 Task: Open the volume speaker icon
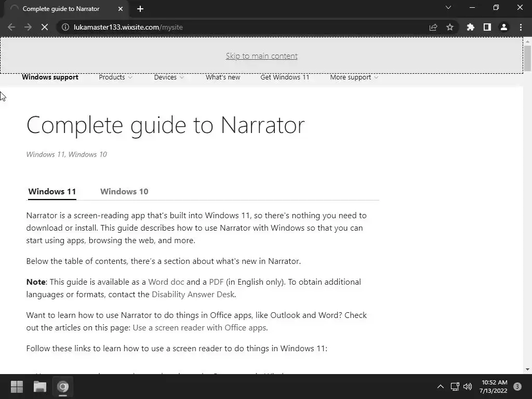click(x=468, y=387)
